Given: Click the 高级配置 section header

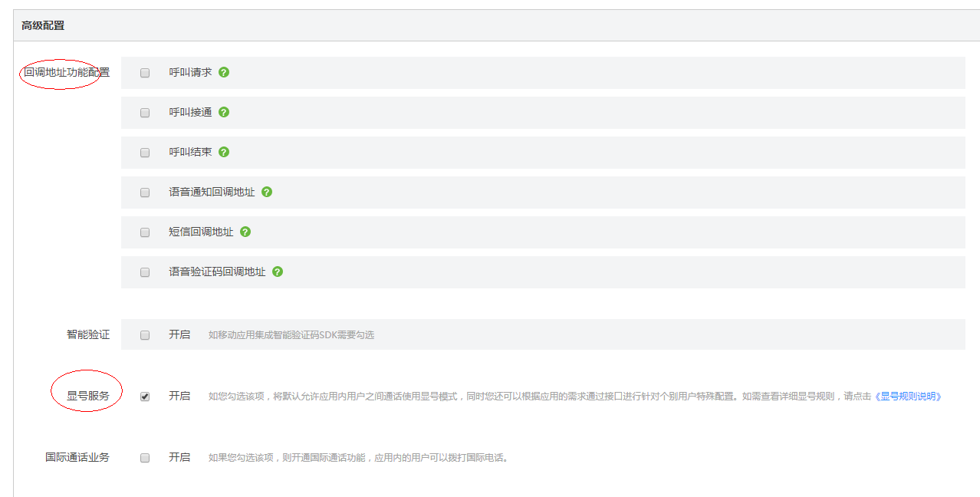Looking at the screenshot, I should pyautogui.click(x=43, y=25).
